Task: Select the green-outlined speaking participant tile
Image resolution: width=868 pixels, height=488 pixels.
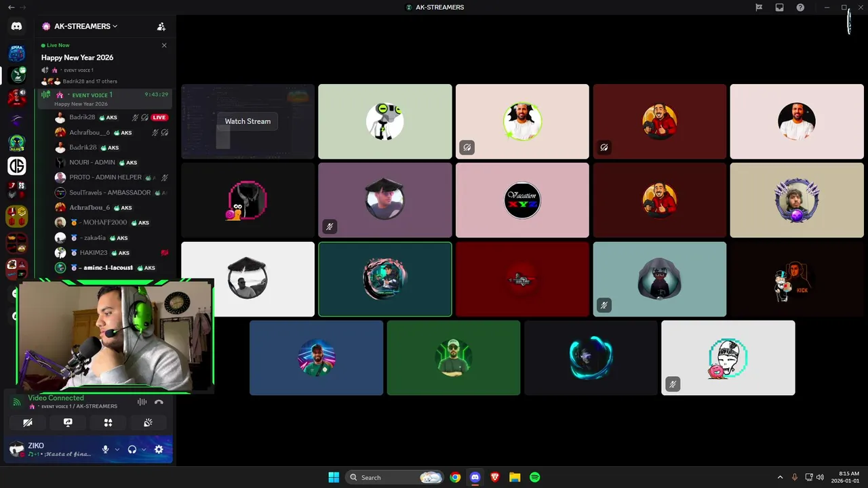Action: [384, 279]
